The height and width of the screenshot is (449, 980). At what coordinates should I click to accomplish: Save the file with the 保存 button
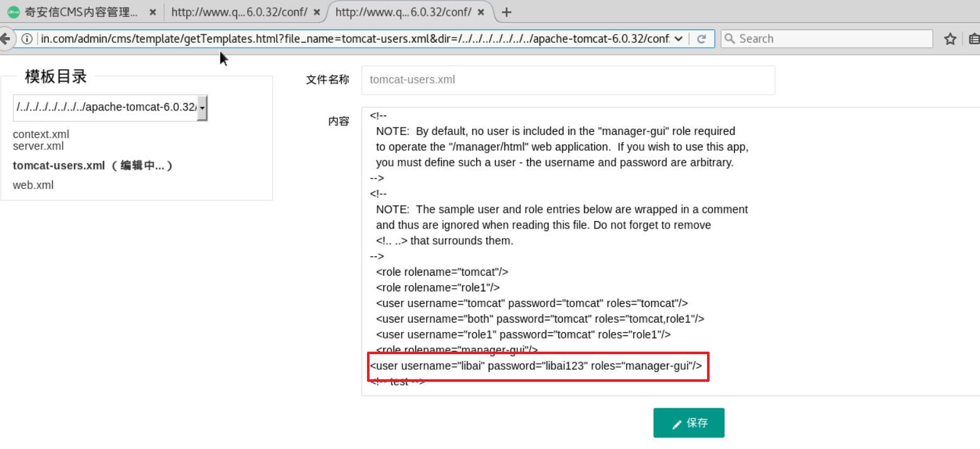689,423
